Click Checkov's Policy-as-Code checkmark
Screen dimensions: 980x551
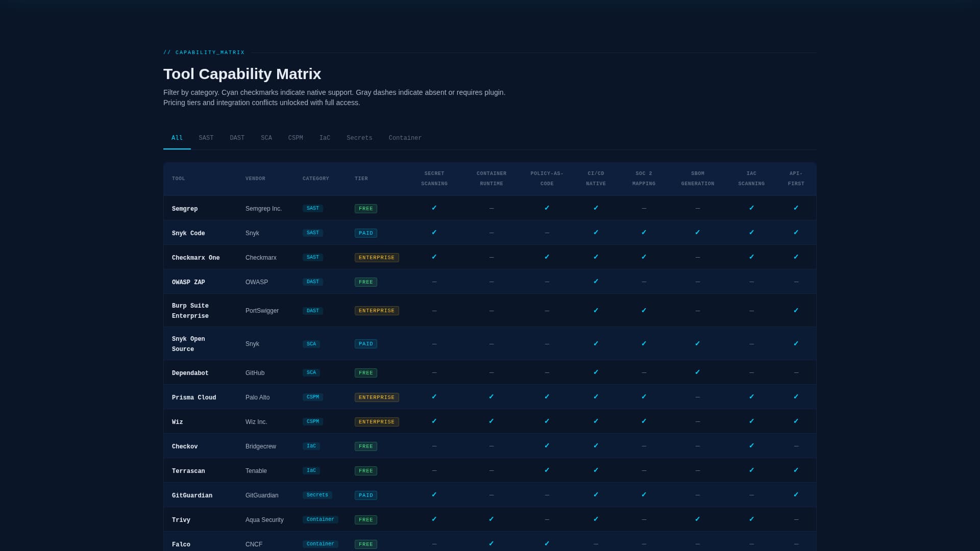547,446
